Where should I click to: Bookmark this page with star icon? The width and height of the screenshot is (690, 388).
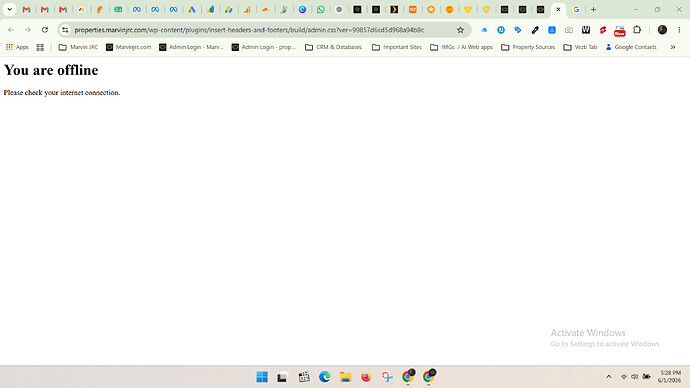pyautogui.click(x=460, y=30)
